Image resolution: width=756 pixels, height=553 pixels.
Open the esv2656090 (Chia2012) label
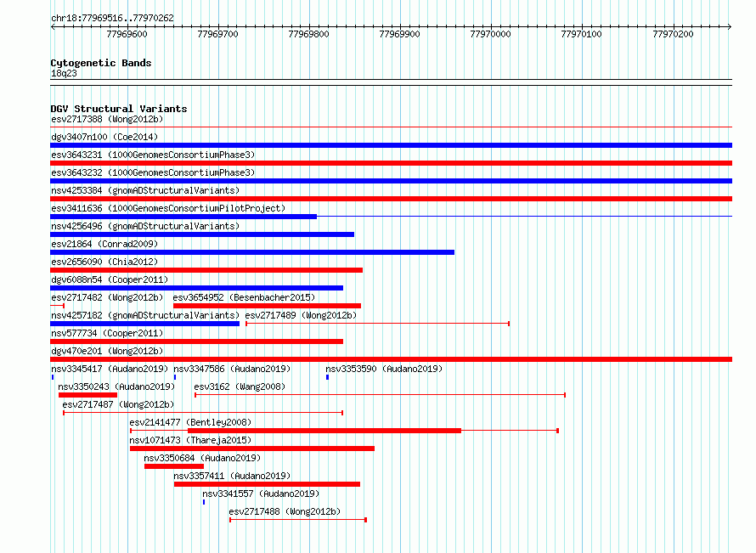tap(104, 262)
